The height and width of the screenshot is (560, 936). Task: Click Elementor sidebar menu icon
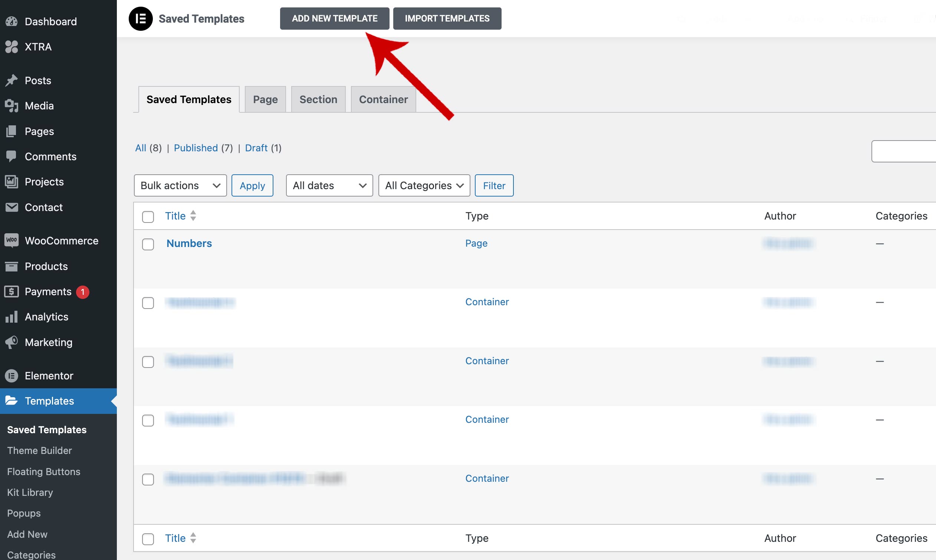pos(12,376)
